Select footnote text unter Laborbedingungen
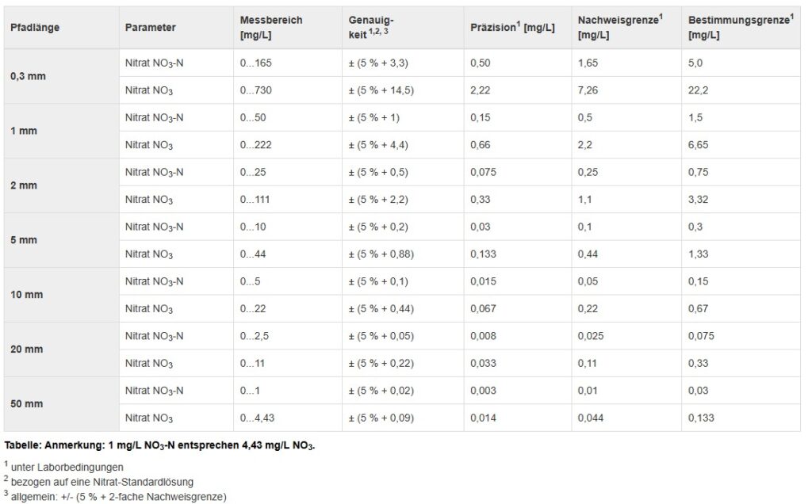 pos(67,468)
